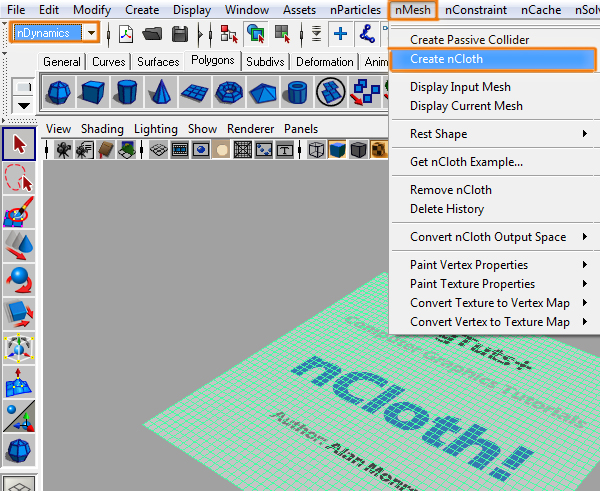Select the Show Manipulator tool
600x491 pixels.
[19, 416]
